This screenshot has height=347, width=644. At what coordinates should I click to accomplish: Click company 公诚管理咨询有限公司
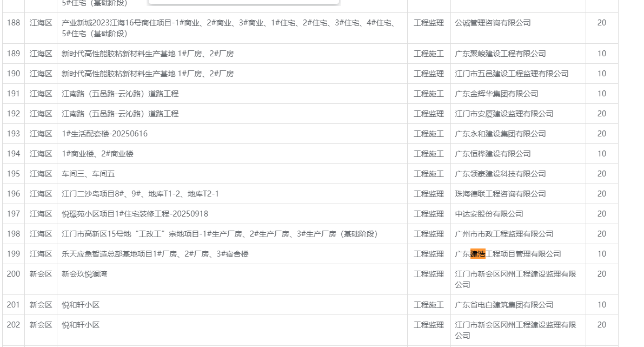click(493, 23)
